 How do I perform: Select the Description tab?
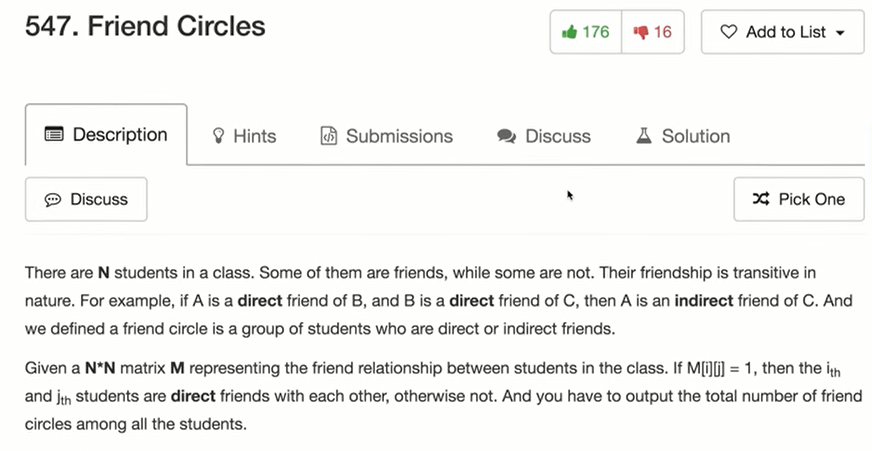[x=106, y=134]
